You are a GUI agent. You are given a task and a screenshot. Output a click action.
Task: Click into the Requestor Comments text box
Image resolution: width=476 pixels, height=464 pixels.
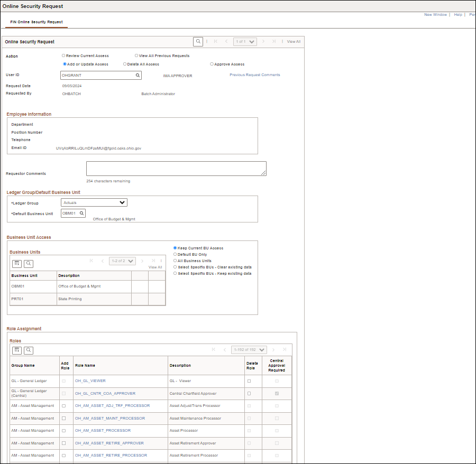[x=176, y=169]
